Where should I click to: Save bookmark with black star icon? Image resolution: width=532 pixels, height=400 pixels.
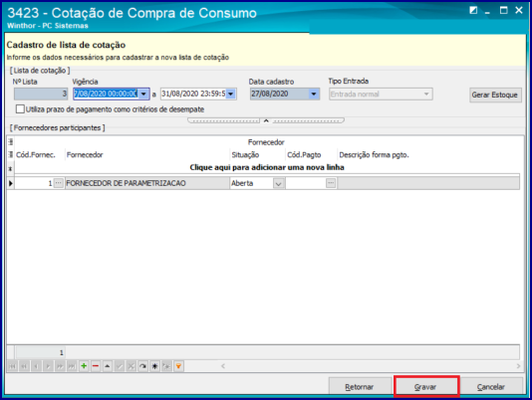coord(154,366)
